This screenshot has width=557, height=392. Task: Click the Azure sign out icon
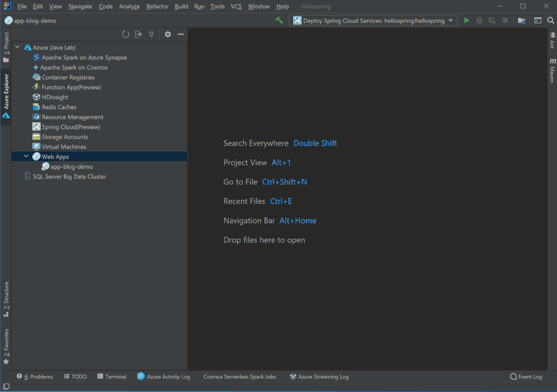138,35
